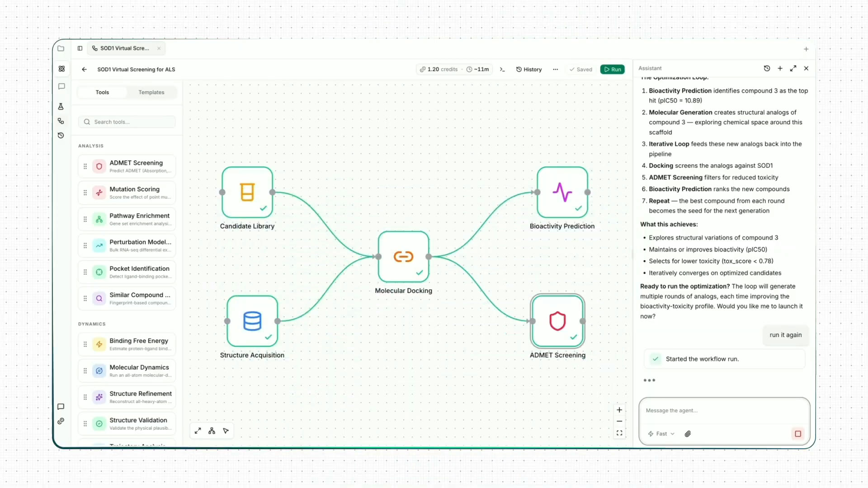Focus the Search tools field
868x488 pixels.
tap(127, 122)
